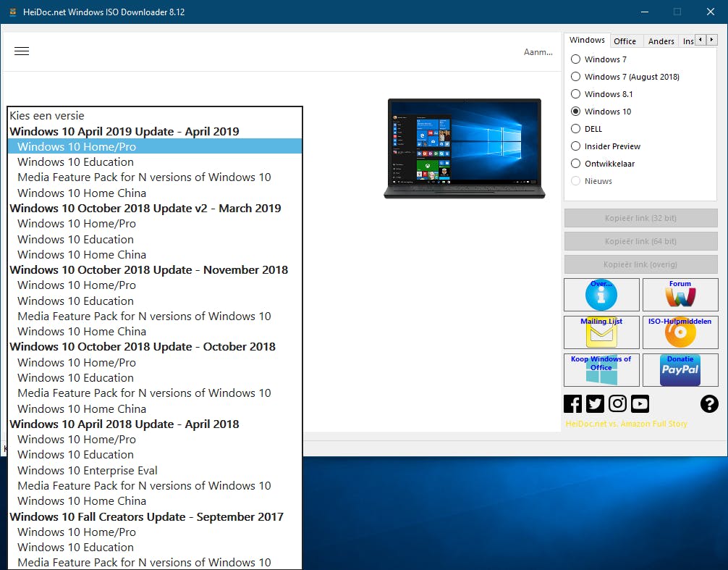This screenshot has width=728, height=570.
Task: Select the DELL radio button
Action: click(576, 129)
